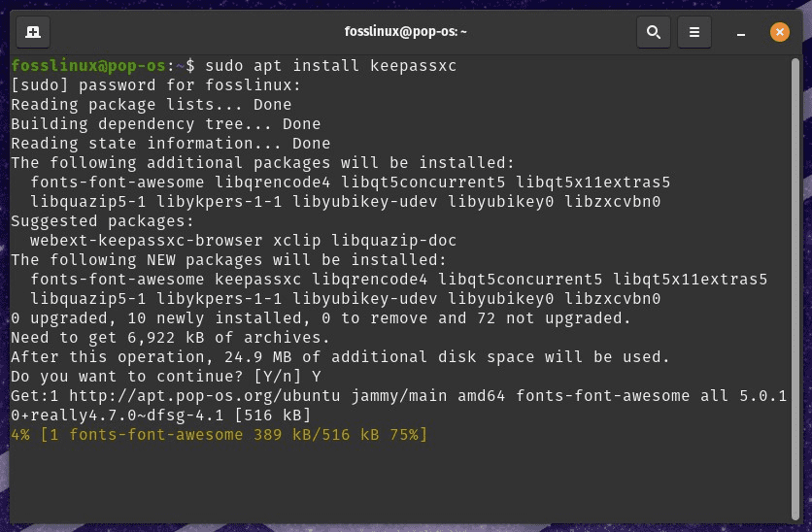Image resolution: width=812 pixels, height=532 pixels.
Task: Click '0 upgraded, 10 newly installed' summary line
Action: tap(321, 318)
